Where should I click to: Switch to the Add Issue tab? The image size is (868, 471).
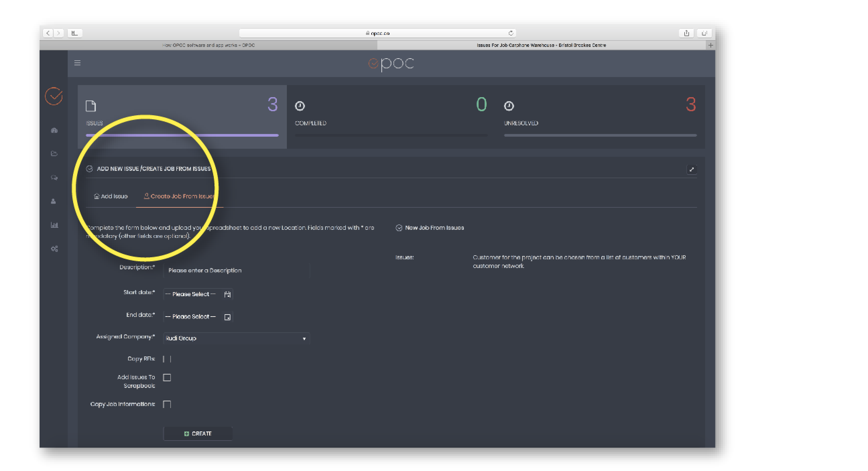click(x=111, y=196)
